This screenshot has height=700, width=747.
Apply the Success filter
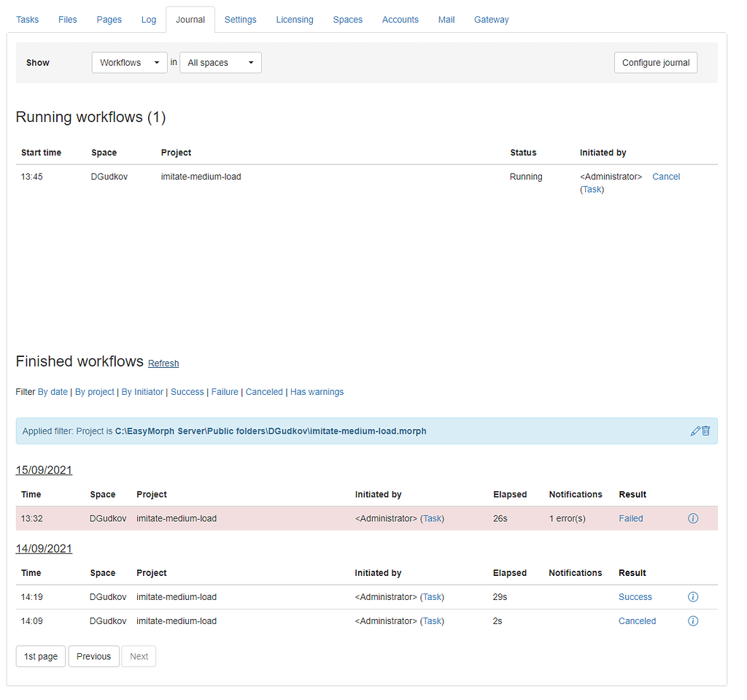click(x=187, y=391)
